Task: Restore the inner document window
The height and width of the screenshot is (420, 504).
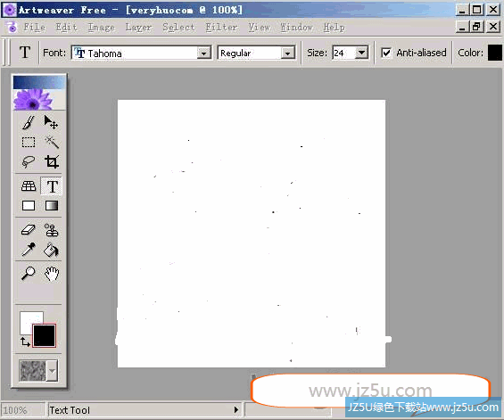Action: (x=476, y=27)
